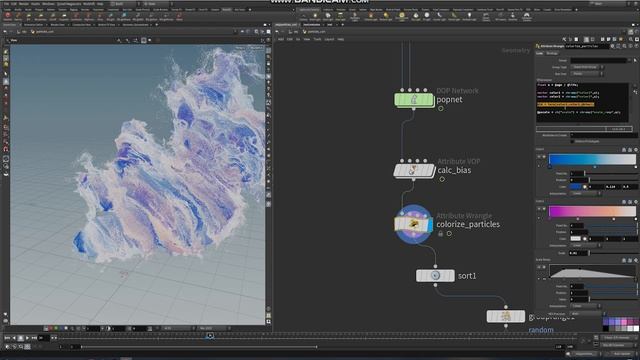Open the Add menu in network editor

point(281,39)
